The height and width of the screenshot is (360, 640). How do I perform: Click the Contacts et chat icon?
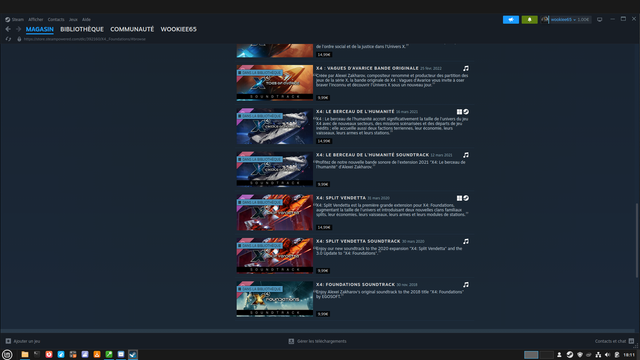pos(631,341)
